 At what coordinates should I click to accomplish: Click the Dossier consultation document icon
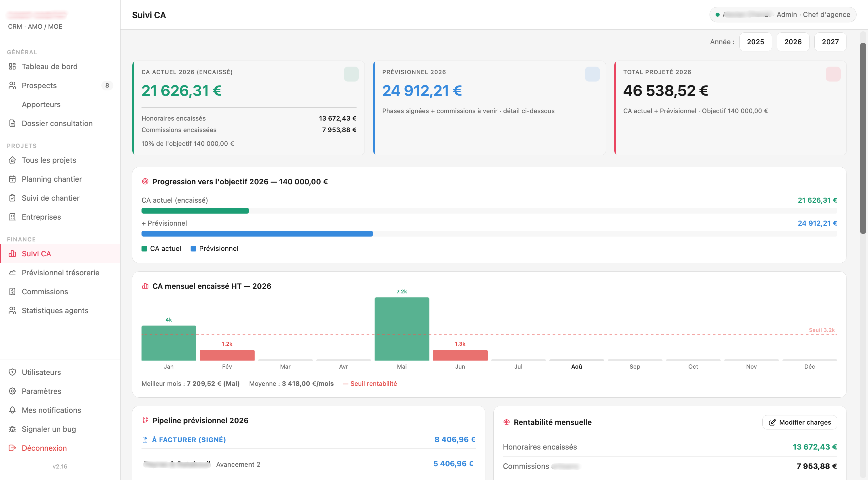point(12,123)
